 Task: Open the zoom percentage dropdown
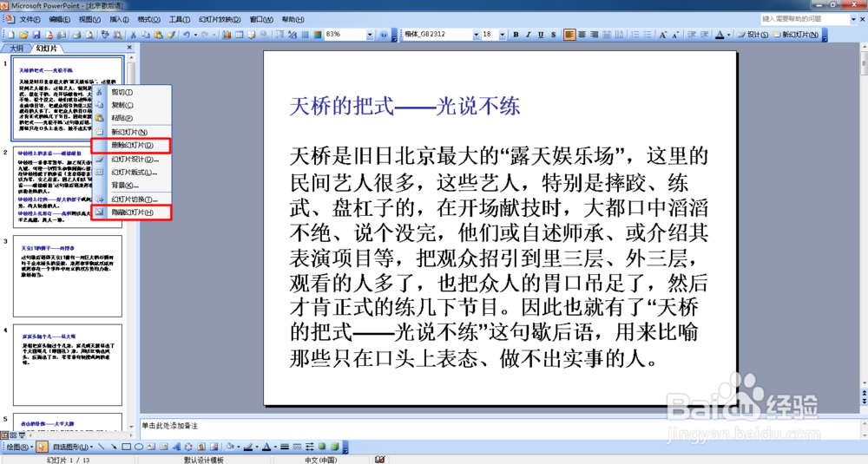pos(370,35)
